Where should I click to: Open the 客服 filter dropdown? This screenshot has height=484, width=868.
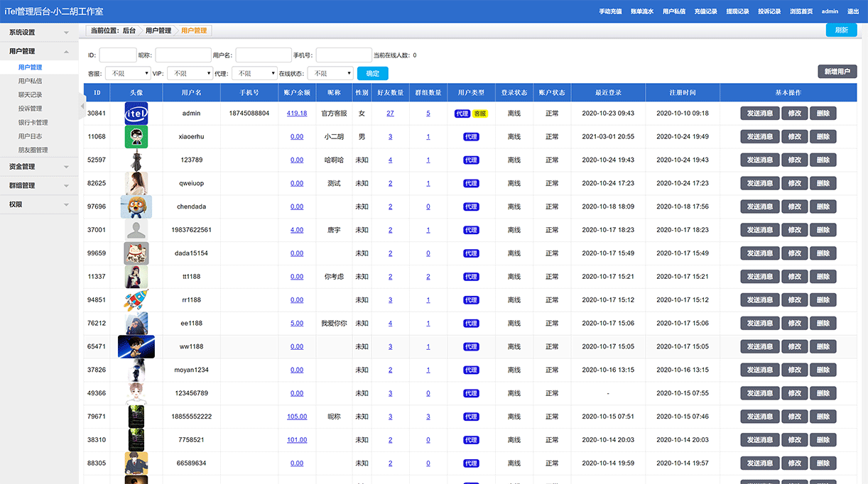pos(127,73)
